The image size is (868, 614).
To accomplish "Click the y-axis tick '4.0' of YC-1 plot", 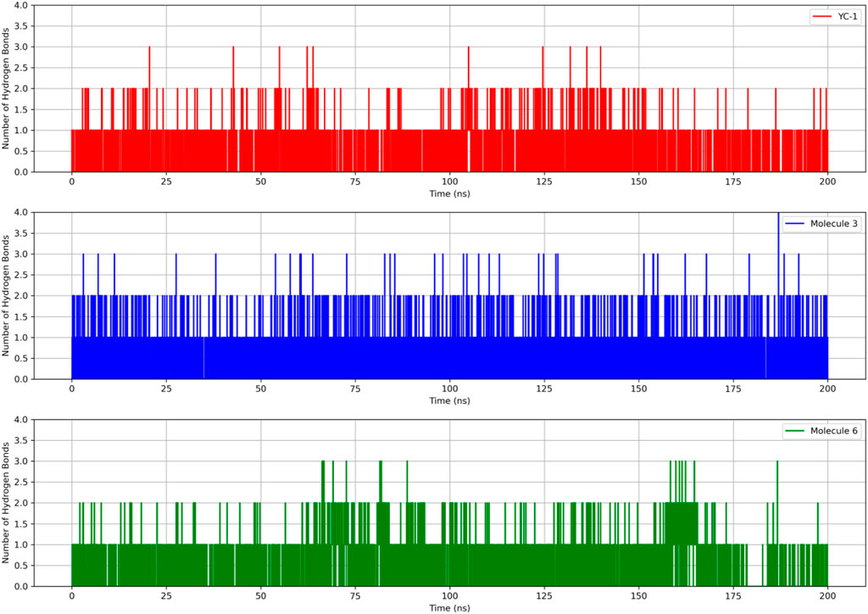I will tap(20, 6).
